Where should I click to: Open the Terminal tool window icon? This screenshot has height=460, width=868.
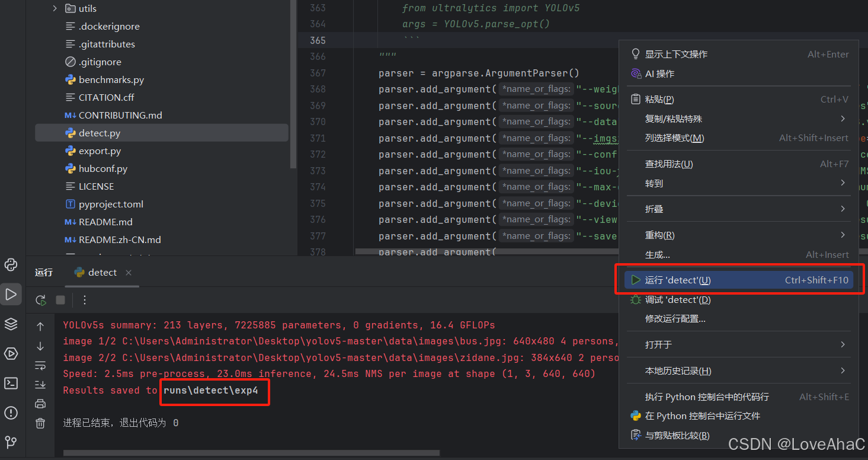point(11,383)
